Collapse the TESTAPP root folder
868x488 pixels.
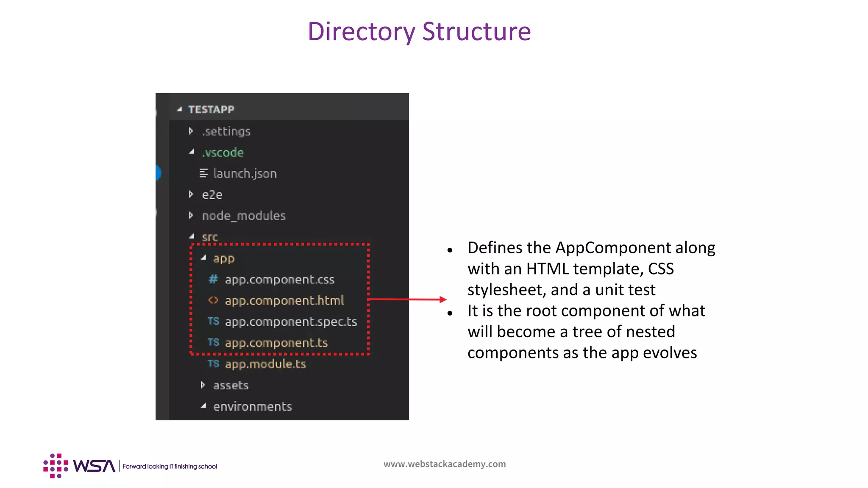click(179, 109)
